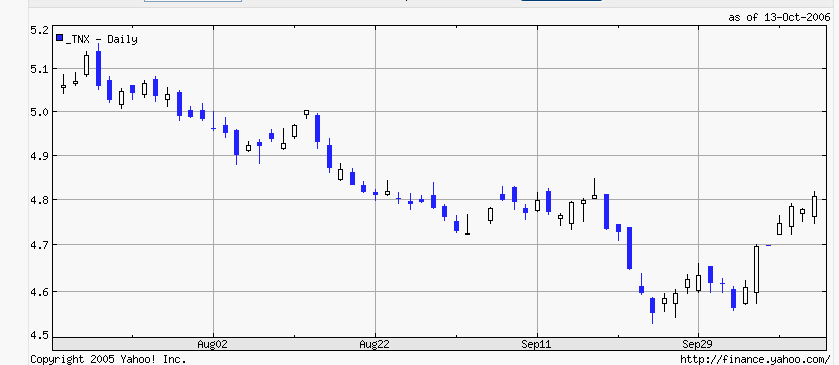Image resolution: width=839 pixels, height=365 pixels.
Task: Click the 4.9 y-axis value
Action: pyautogui.click(x=40, y=156)
